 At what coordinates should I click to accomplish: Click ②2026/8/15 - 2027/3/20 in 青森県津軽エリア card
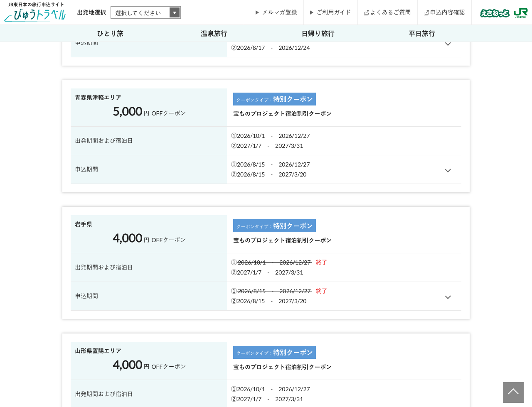coord(269,174)
